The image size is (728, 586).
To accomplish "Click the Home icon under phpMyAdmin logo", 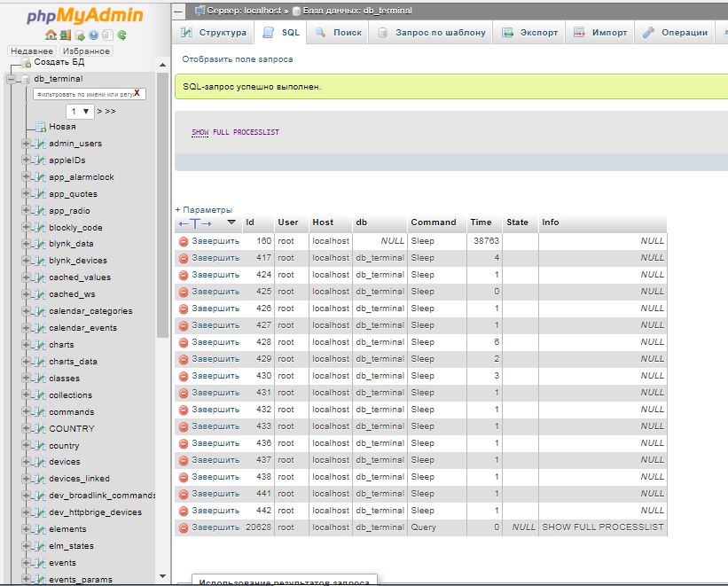I will pyautogui.click(x=51, y=35).
